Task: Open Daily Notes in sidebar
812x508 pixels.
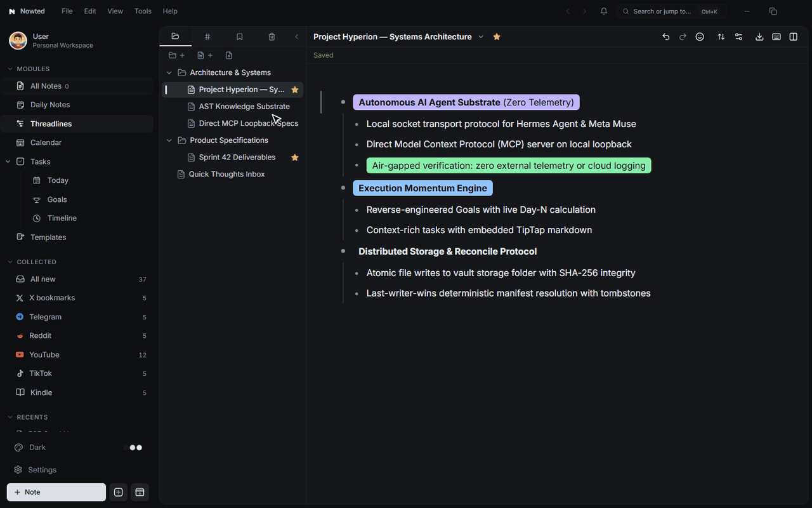Action: pyautogui.click(x=50, y=105)
